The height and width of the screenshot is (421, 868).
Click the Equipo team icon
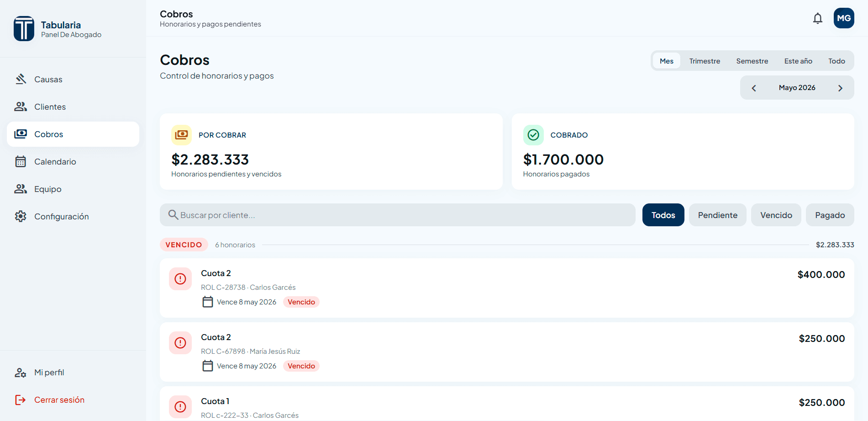(x=21, y=189)
